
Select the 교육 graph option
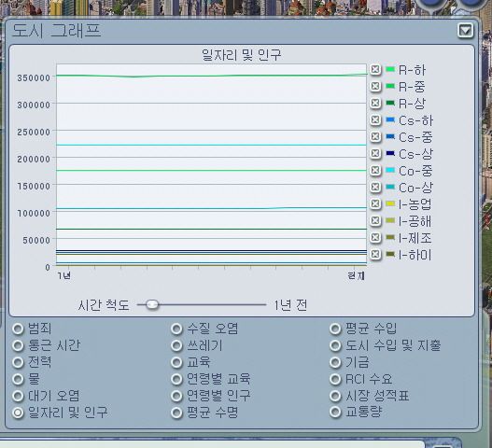click(176, 362)
